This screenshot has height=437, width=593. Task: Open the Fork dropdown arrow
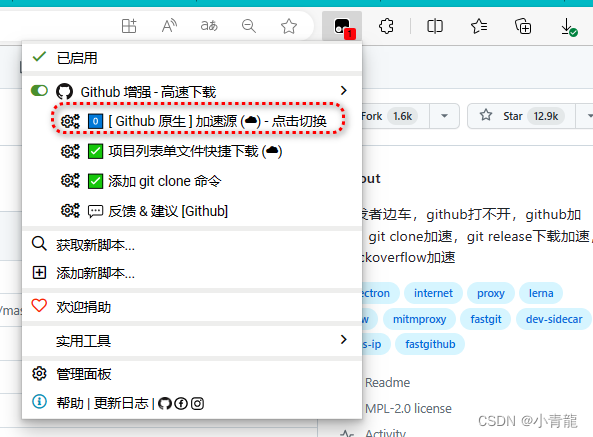point(444,116)
